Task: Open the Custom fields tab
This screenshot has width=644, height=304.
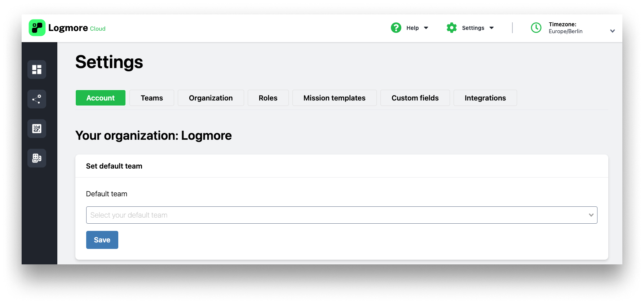Action: click(415, 98)
